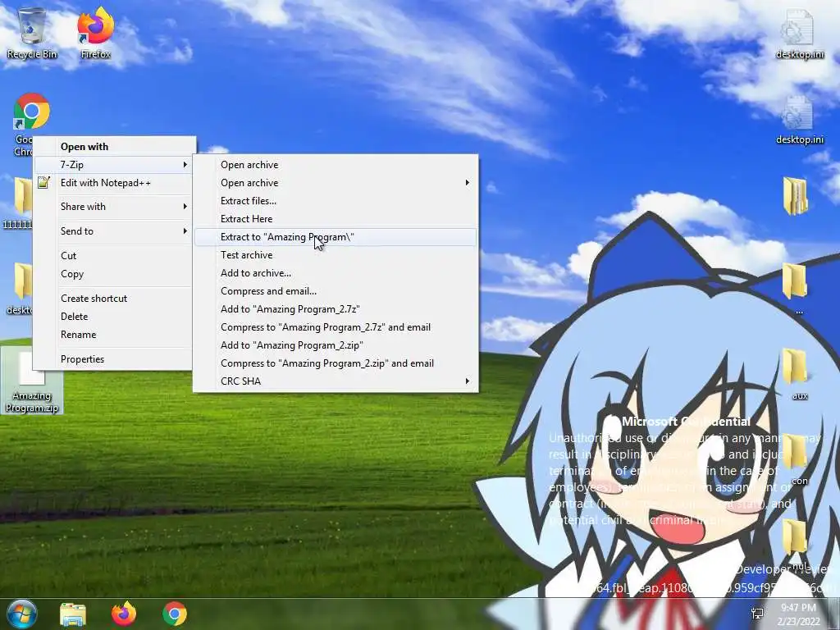Expand the 7-Zip submenu entry
The image size is (840, 630).
[113, 164]
